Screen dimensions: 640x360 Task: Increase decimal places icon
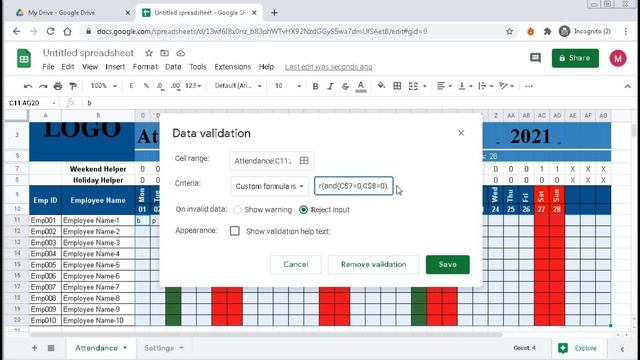point(176,86)
